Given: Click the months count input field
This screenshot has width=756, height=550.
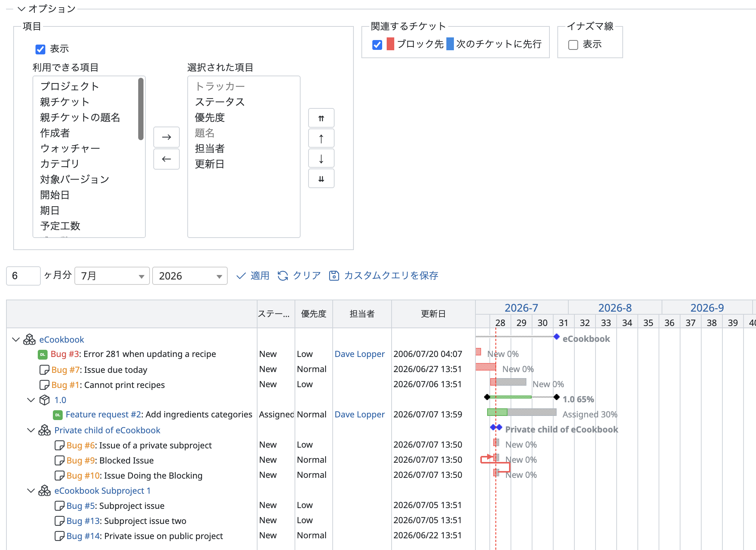Looking at the screenshot, I should pyautogui.click(x=23, y=276).
